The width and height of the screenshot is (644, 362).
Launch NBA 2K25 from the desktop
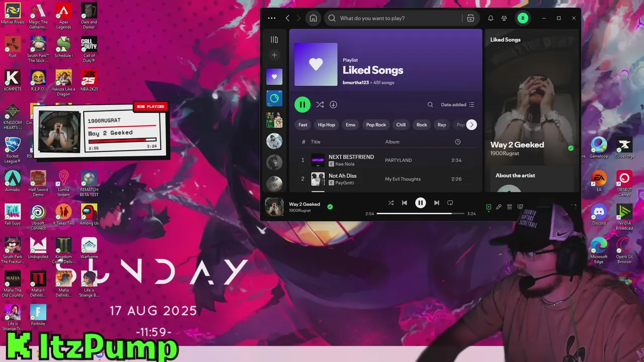89,80
